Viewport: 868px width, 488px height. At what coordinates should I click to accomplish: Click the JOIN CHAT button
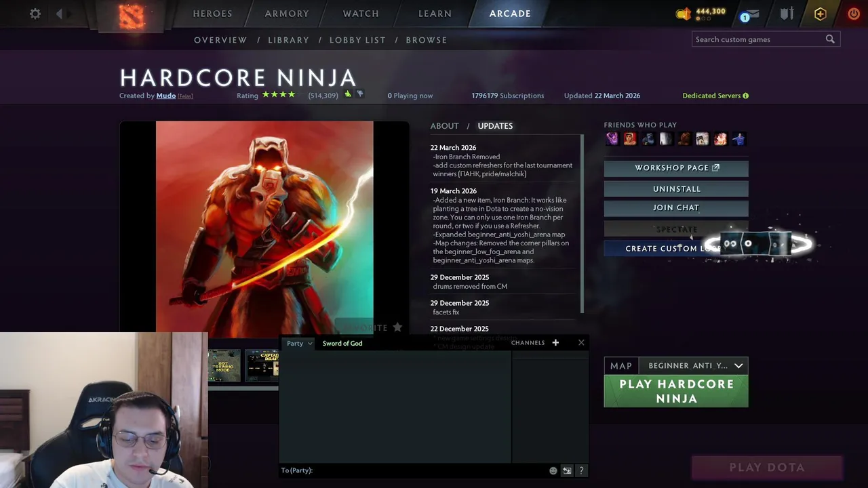click(676, 207)
